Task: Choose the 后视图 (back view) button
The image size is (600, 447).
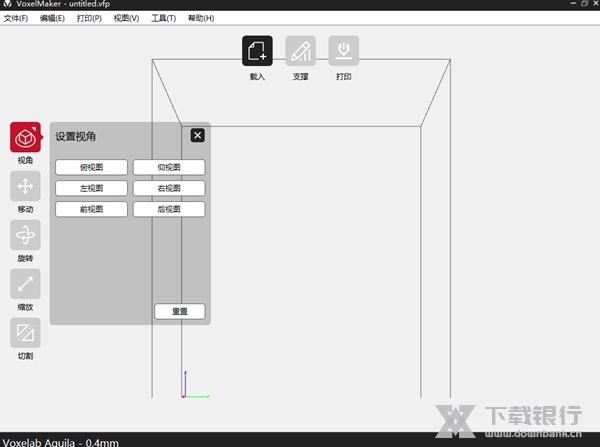Action: 169,209
